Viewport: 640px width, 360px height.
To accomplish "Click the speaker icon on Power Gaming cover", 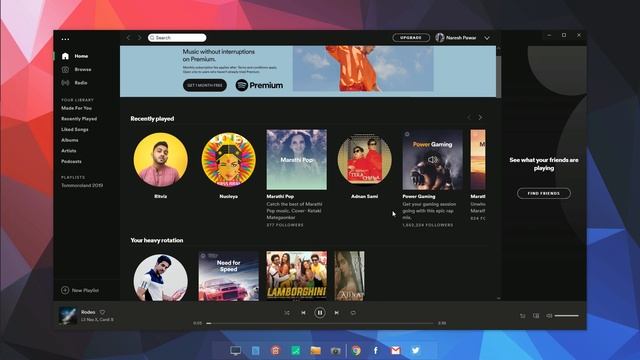I will [x=433, y=160].
